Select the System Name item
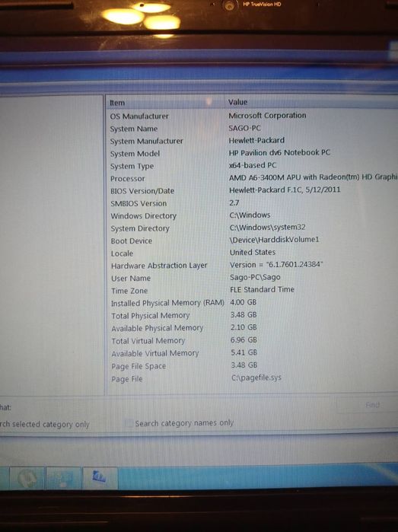The image size is (398, 532). (x=134, y=129)
